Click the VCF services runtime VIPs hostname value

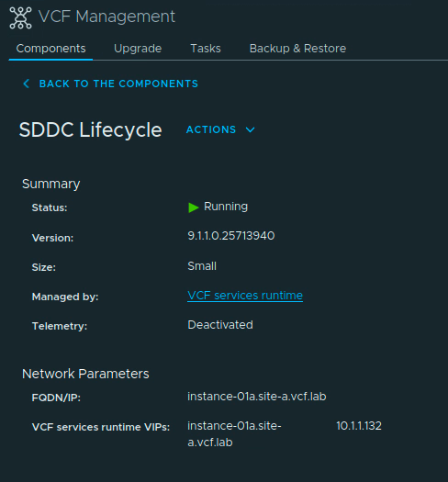pos(234,434)
